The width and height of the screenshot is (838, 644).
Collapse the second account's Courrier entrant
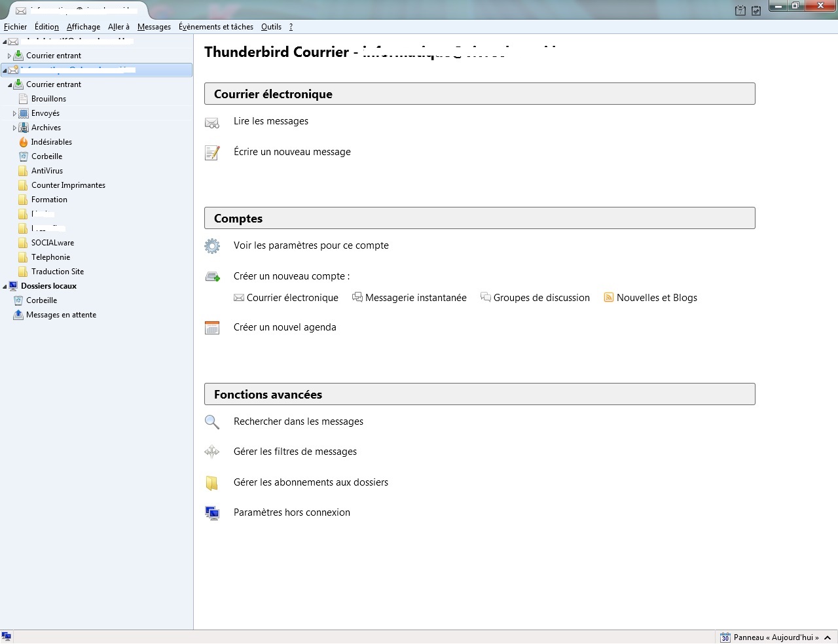click(9, 85)
